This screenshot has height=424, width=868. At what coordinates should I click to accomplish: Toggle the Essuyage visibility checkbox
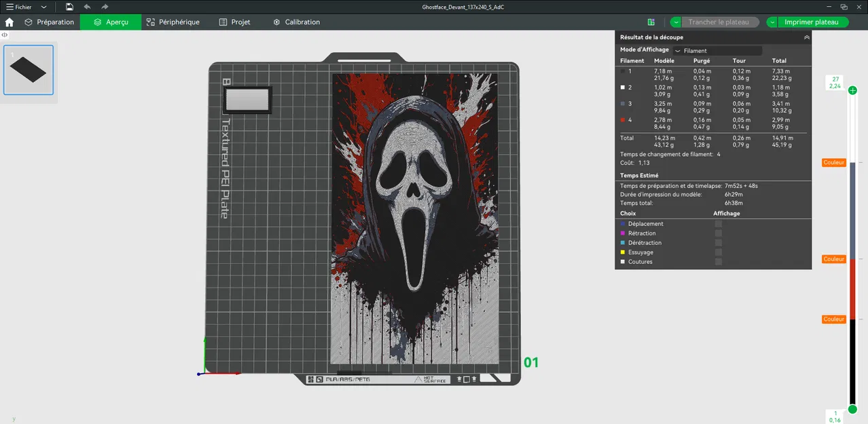pyautogui.click(x=719, y=252)
